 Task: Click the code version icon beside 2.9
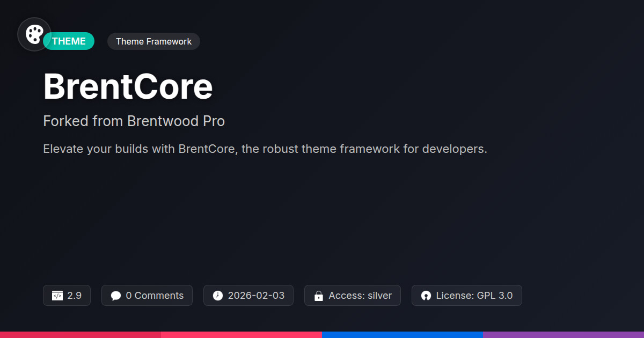pos(57,296)
